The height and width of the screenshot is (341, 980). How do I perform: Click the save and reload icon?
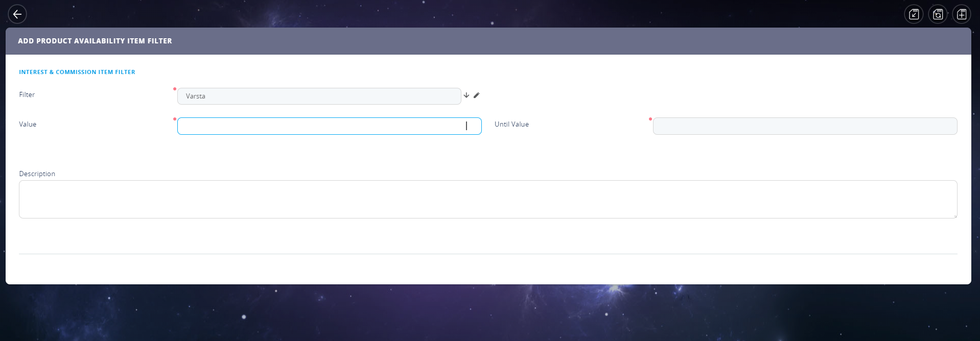938,14
